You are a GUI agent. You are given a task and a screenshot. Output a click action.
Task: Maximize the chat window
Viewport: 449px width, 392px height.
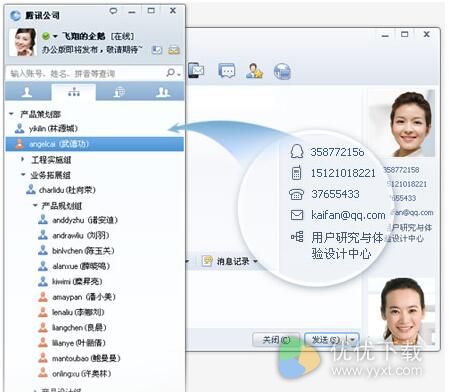[404, 34]
